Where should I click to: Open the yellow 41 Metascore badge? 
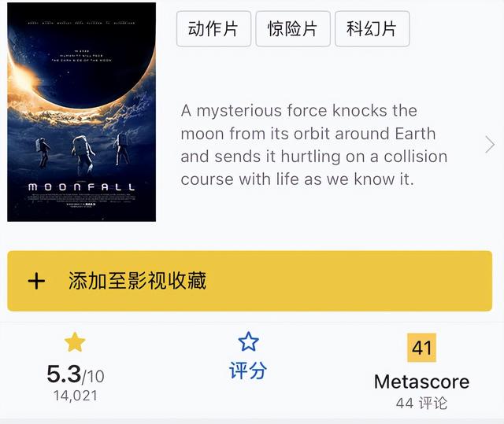coord(421,348)
